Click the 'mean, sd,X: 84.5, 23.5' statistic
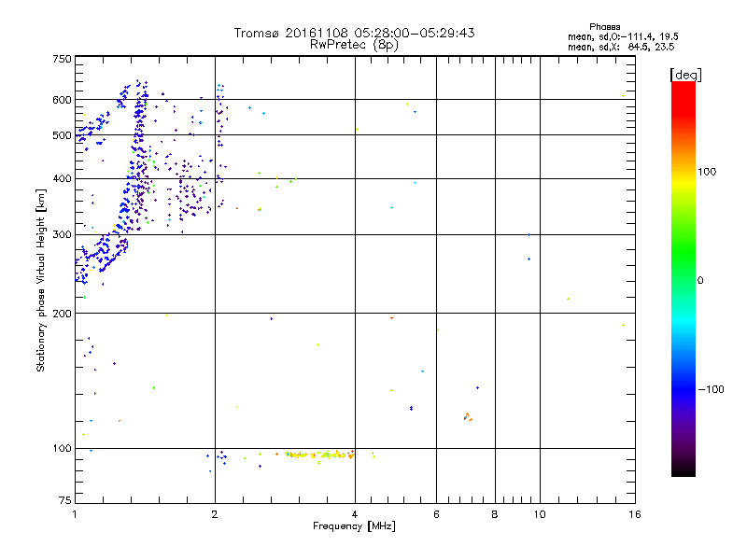The height and width of the screenshot is (560, 747). pos(621,47)
